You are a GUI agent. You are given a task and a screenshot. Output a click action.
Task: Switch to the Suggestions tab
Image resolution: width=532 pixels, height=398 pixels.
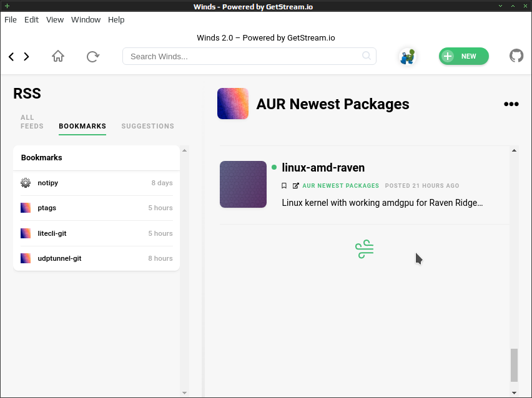pos(147,126)
